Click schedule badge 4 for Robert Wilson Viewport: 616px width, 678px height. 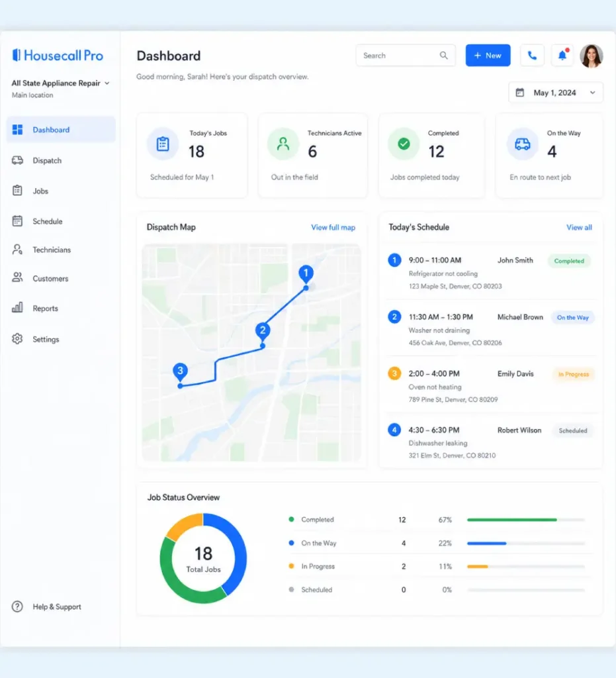point(394,430)
